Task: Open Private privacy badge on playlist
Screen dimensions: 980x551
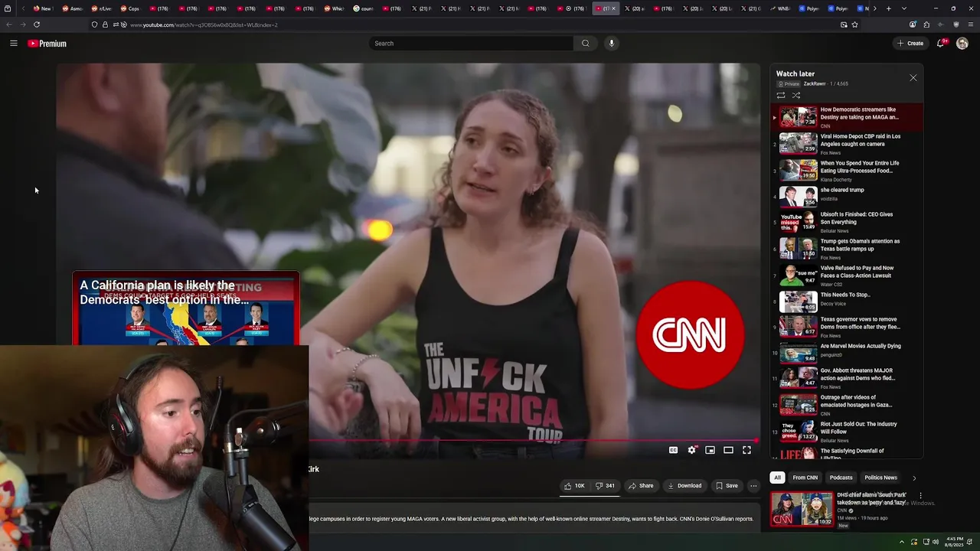Action: click(789, 84)
